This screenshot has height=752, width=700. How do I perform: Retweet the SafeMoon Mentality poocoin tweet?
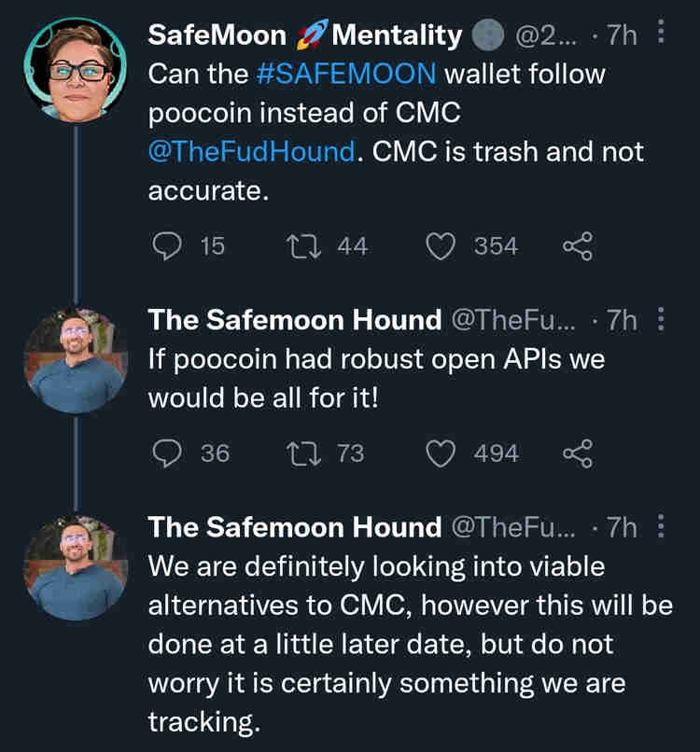click(x=301, y=246)
